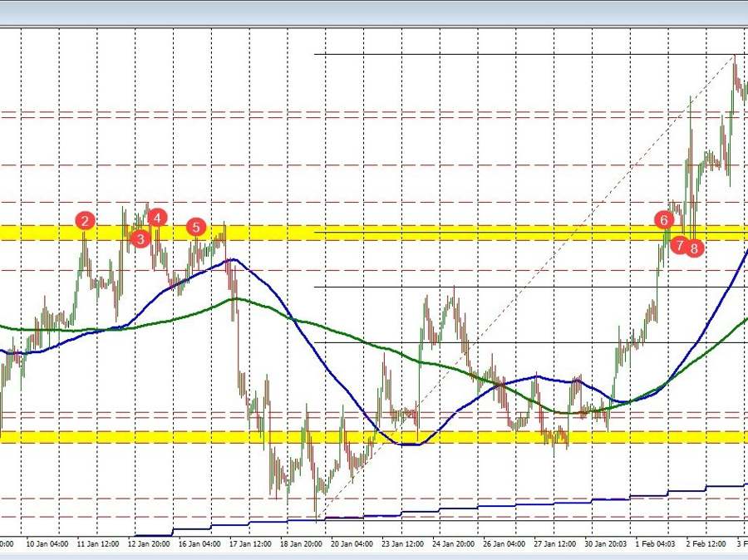Image resolution: width=748 pixels, height=560 pixels.
Task: Click the red marker numbered 6
Action: pyautogui.click(x=663, y=220)
